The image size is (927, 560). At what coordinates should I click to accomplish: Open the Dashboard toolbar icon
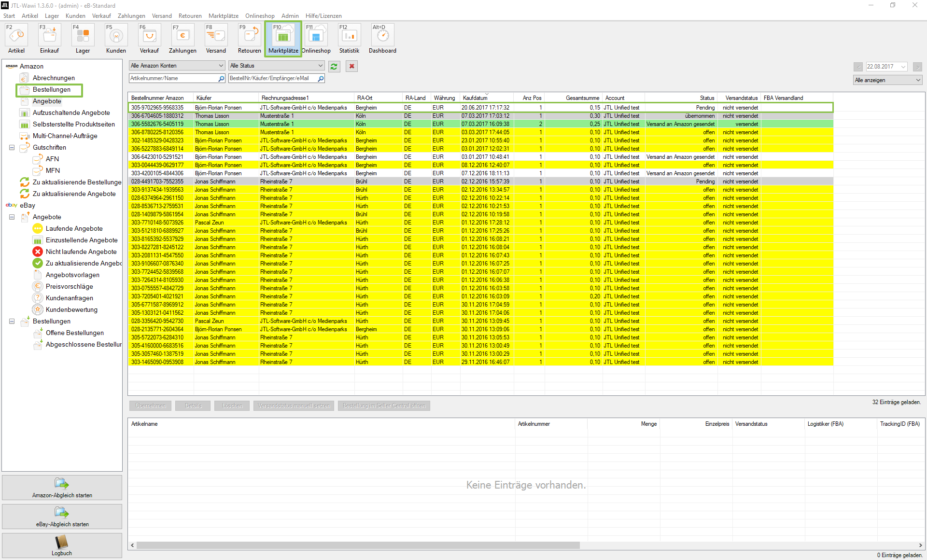(382, 39)
